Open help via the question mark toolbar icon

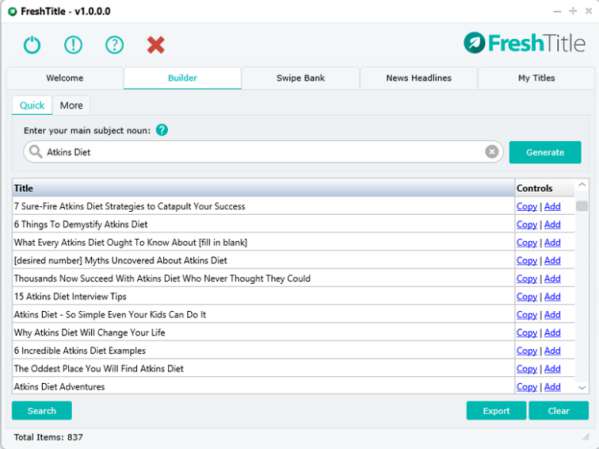[x=114, y=45]
